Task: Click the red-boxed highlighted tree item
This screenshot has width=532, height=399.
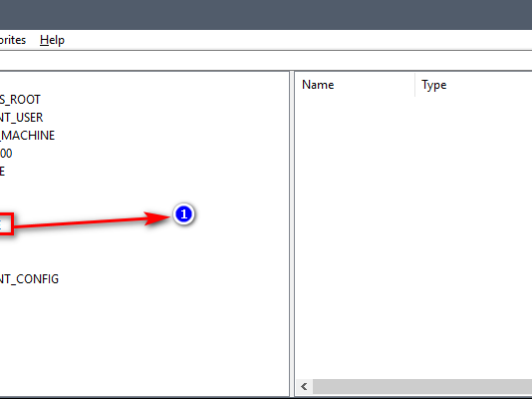Action: 6,224
